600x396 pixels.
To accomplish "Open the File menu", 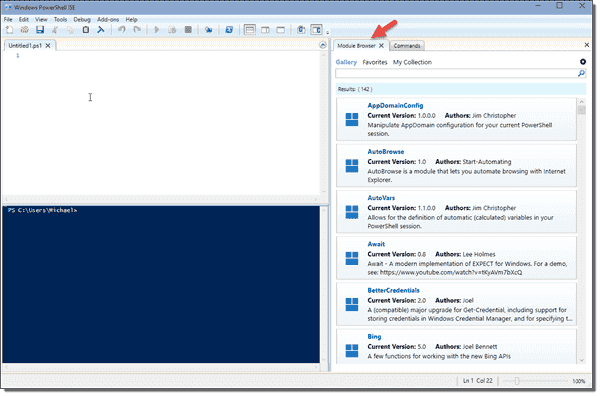I will click(8, 20).
